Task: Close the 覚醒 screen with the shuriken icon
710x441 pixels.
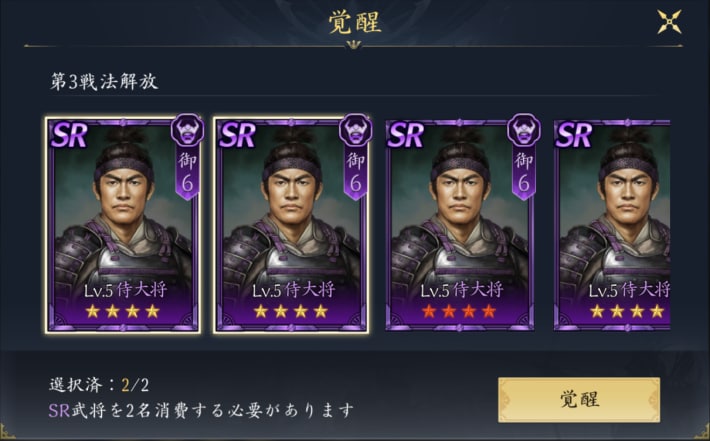Action: [669, 22]
